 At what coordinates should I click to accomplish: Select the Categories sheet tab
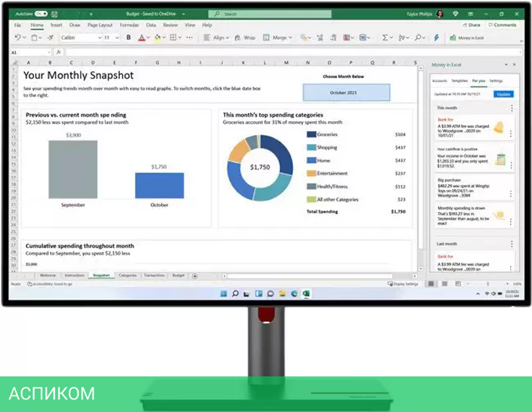(x=128, y=276)
